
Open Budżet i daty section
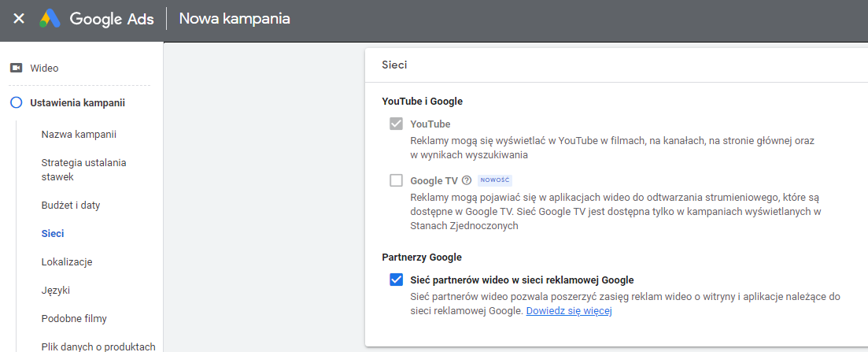click(70, 205)
